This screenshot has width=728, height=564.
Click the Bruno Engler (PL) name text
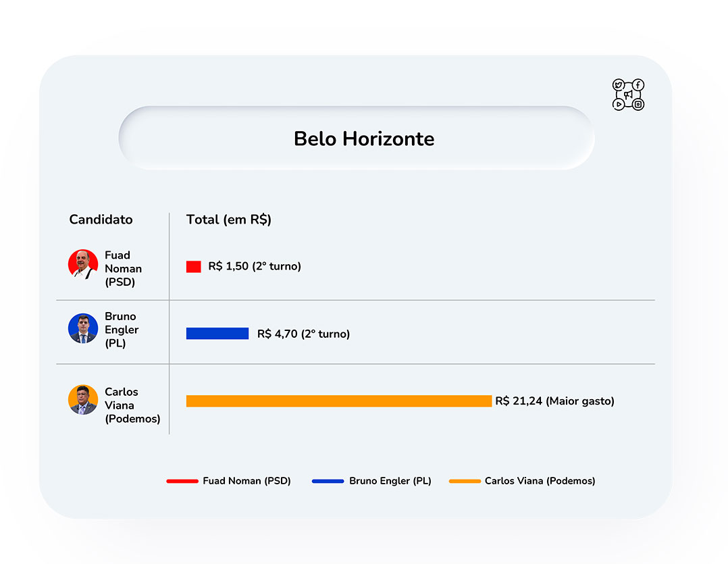coord(122,330)
